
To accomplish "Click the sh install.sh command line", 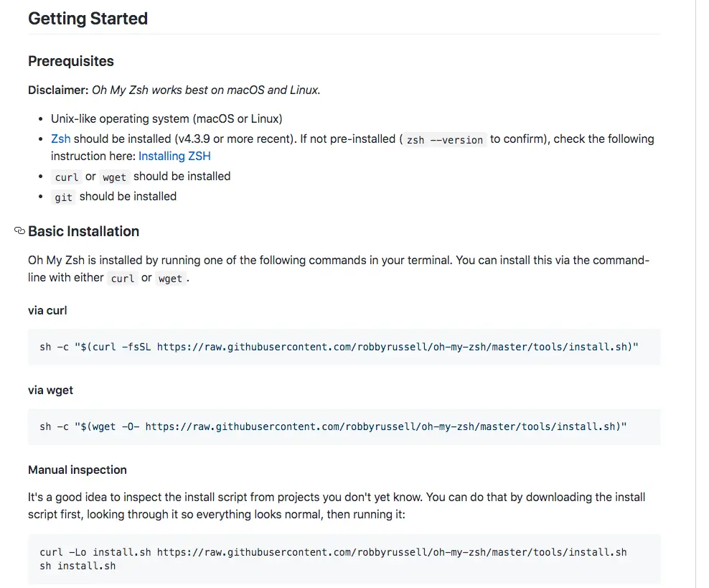I will 78,566.
